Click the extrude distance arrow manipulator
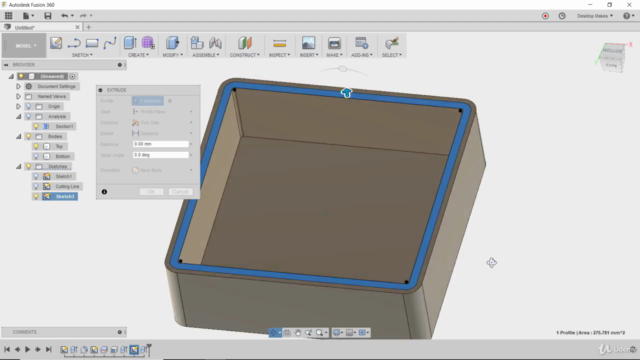The width and height of the screenshot is (640, 360). coord(347,93)
